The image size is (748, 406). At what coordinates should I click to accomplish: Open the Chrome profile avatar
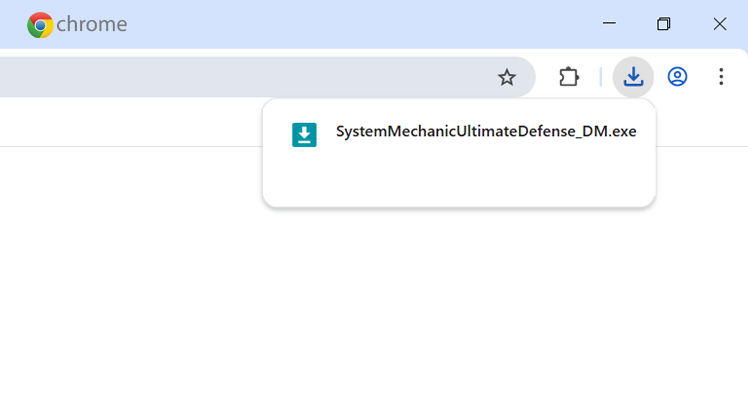coord(677,77)
